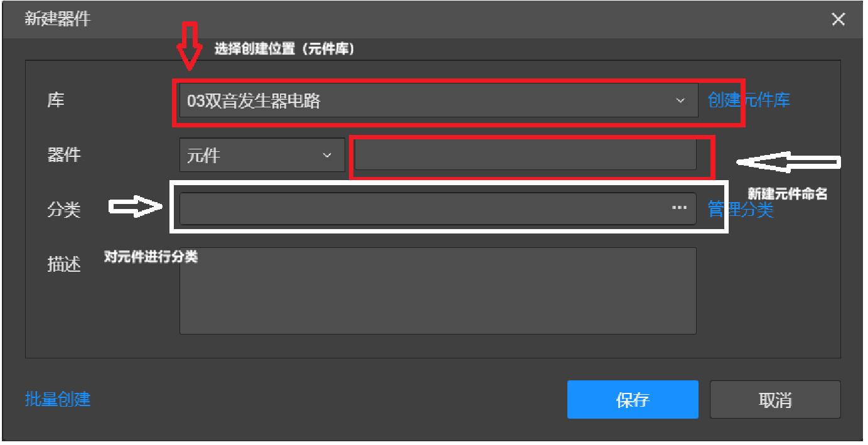The image size is (868, 445).
Task: Click the 新建器件 title bar text
Action: (57, 19)
